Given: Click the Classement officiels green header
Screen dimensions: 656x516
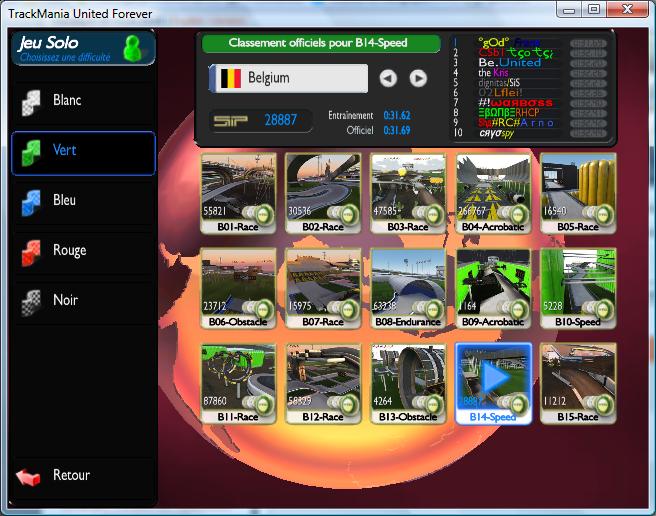Looking at the screenshot, I should coord(321,44).
